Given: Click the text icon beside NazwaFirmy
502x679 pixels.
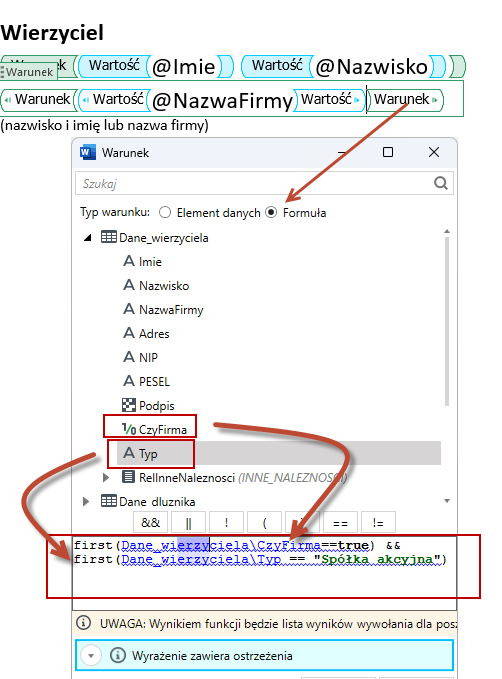Looking at the screenshot, I should pos(129,309).
